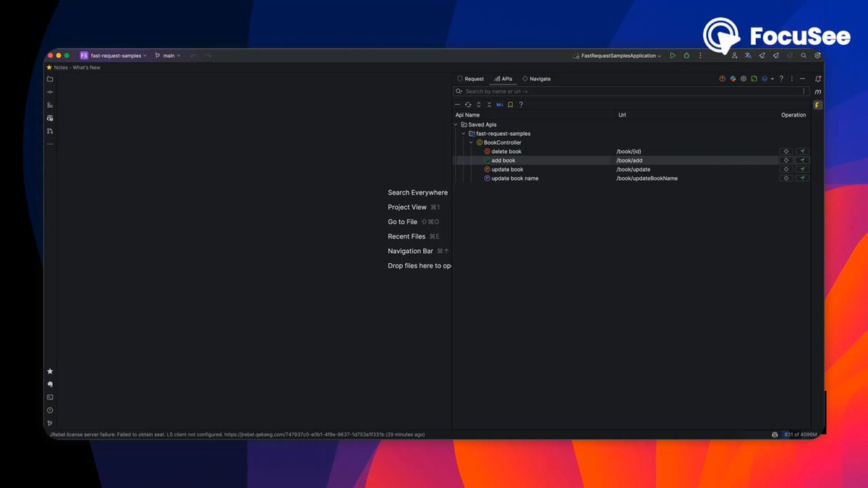The image size is (868, 488).
Task: Click the diamond operation button for delete book
Action: pos(786,151)
